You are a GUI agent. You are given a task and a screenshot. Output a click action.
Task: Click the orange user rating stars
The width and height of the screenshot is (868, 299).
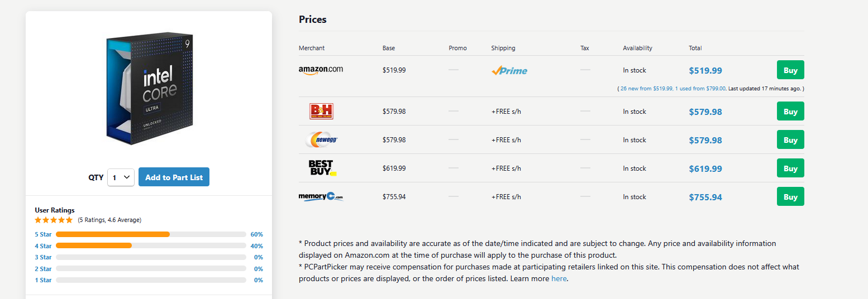(x=54, y=220)
